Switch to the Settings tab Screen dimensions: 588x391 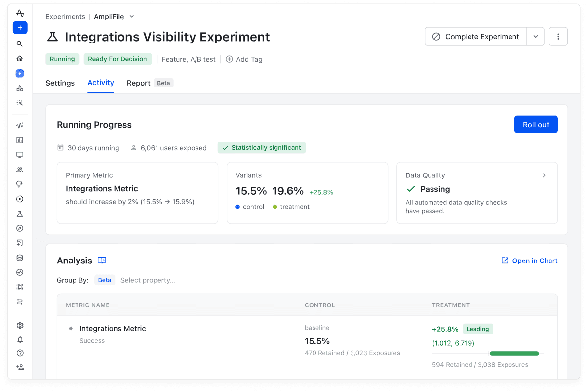click(60, 83)
